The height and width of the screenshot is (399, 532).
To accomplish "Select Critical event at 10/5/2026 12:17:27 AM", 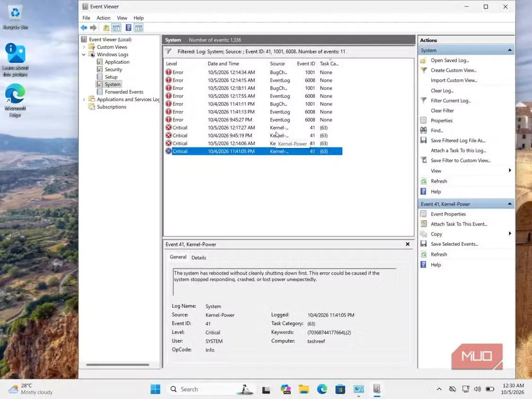I will pyautogui.click(x=253, y=128).
